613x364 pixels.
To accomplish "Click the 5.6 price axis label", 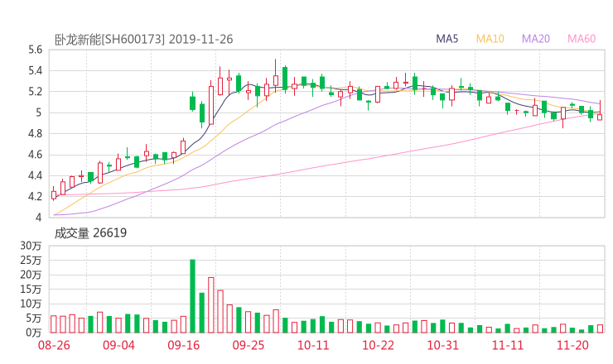I will 35,50.
